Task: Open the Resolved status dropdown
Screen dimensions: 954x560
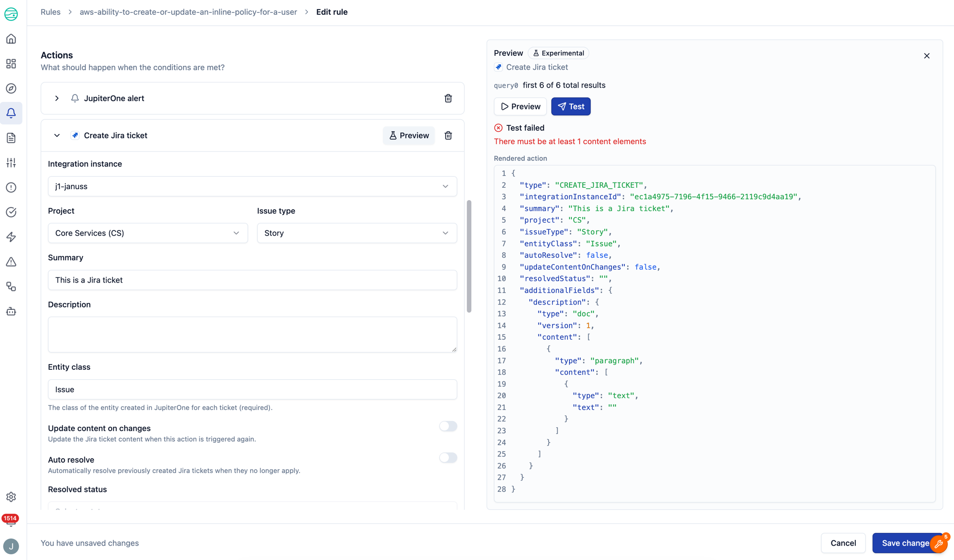Action: [252, 506]
